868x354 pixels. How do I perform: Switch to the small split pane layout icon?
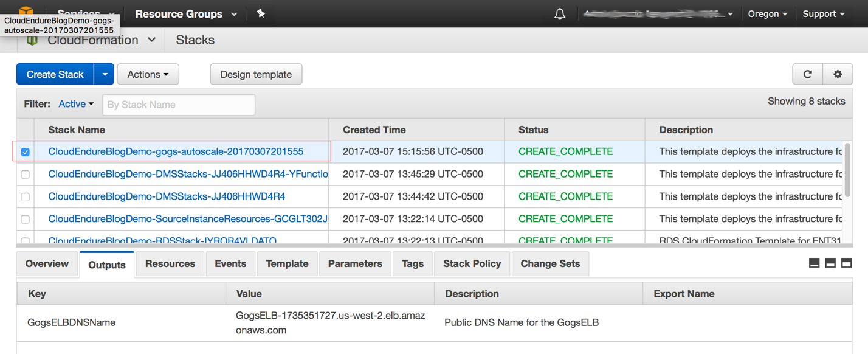815,263
